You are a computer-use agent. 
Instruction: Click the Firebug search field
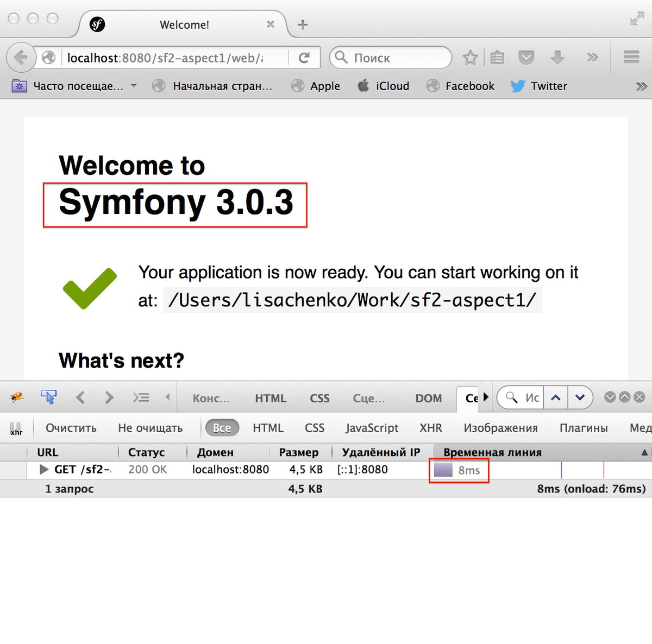(x=521, y=397)
